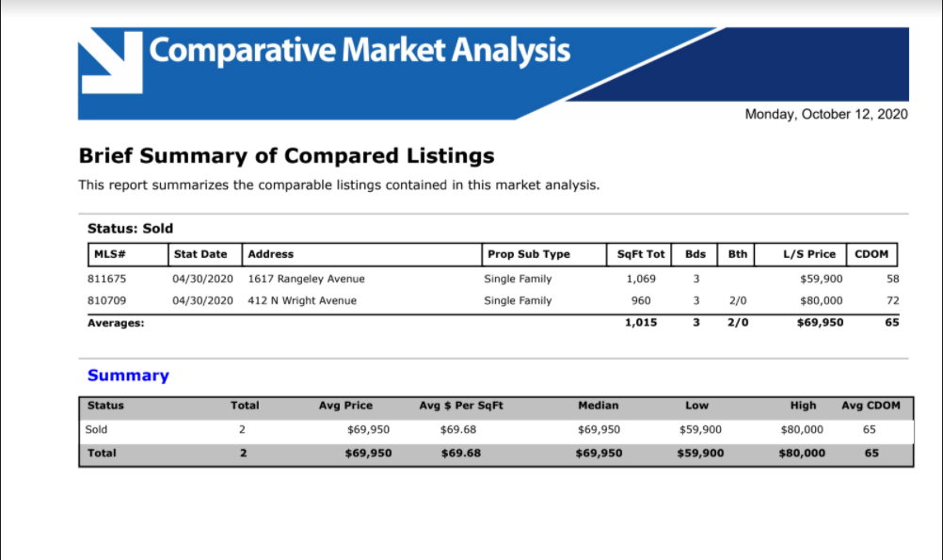Click the Total row high price $80,000
This screenshot has height=560, width=943.
point(802,453)
